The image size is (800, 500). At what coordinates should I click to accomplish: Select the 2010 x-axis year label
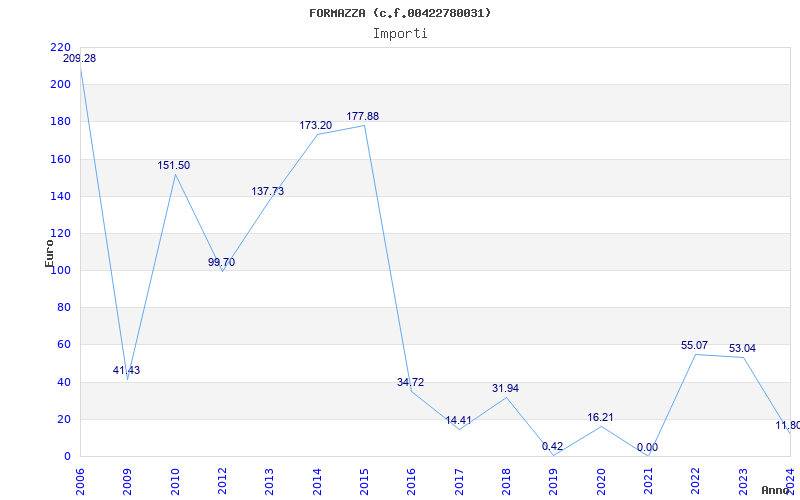(x=175, y=481)
